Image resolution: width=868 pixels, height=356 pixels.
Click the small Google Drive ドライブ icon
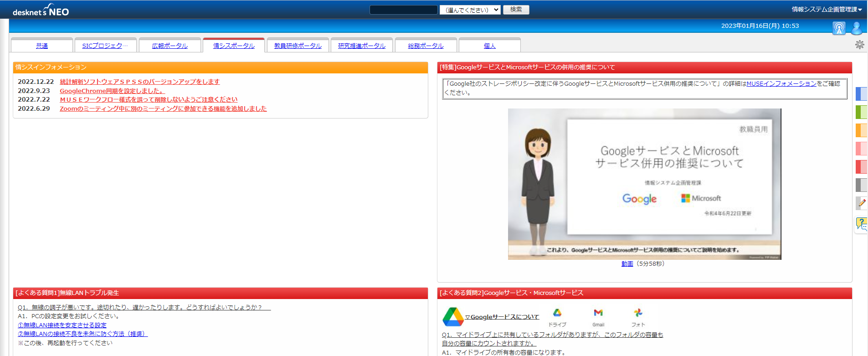pos(557,313)
